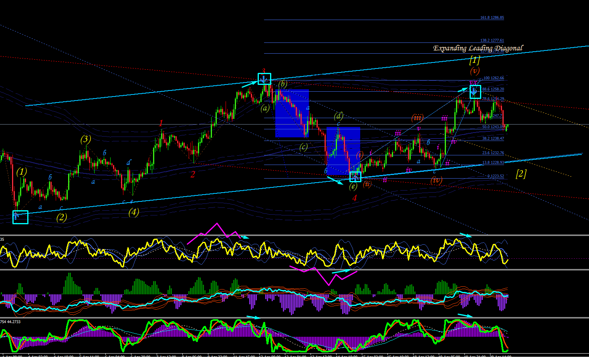Select the cyan square marker above the '(e)' label
The image size is (589, 364).
pos(355,176)
